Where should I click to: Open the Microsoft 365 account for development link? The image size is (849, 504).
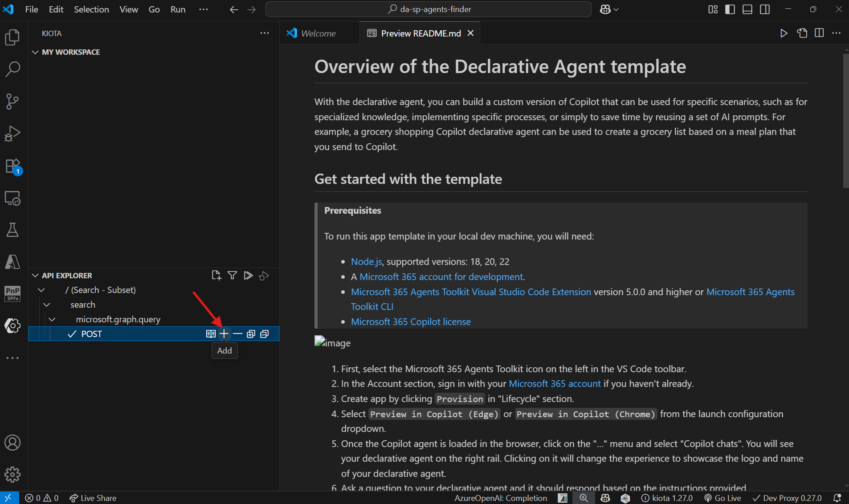point(441,277)
